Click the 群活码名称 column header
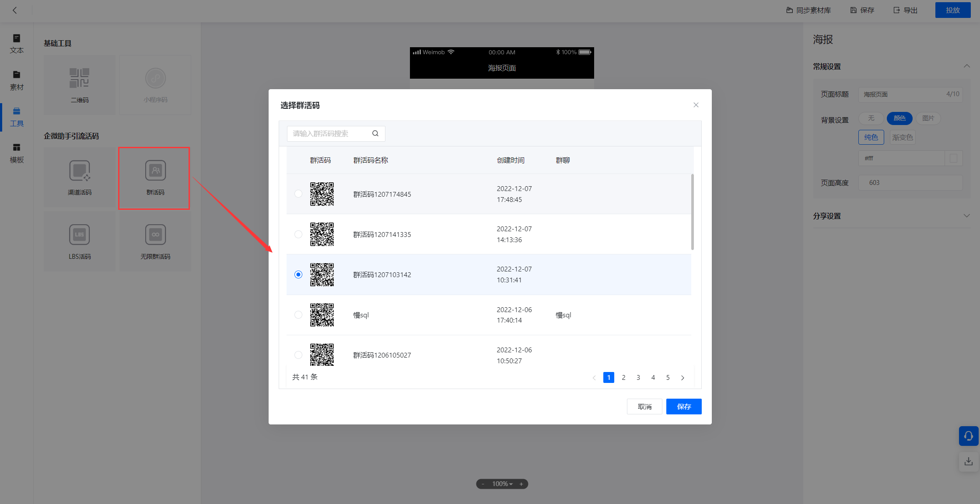Image resolution: width=980 pixels, height=504 pixels. (371, 160)
